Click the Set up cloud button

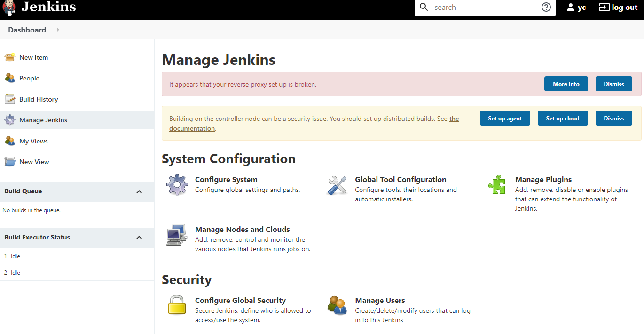click(x=563, y=118)
